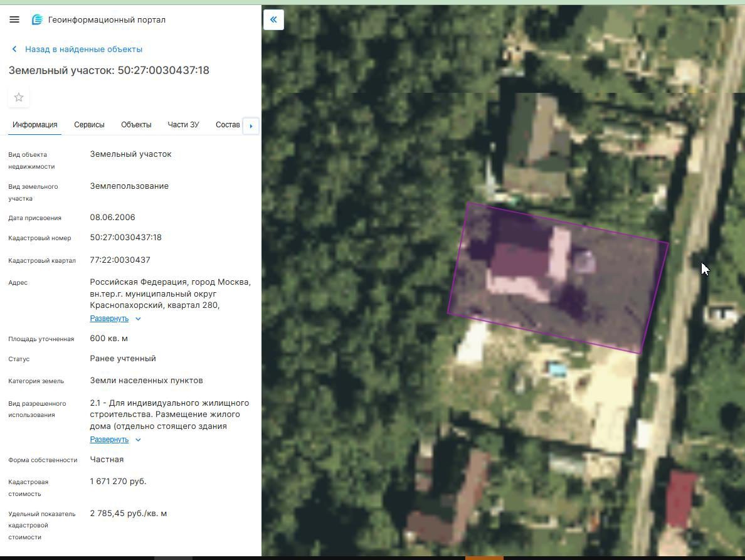Click the chevron beside the address Развернуть
The height and width of the screenshot is (560, 745).
pos(138,319)
